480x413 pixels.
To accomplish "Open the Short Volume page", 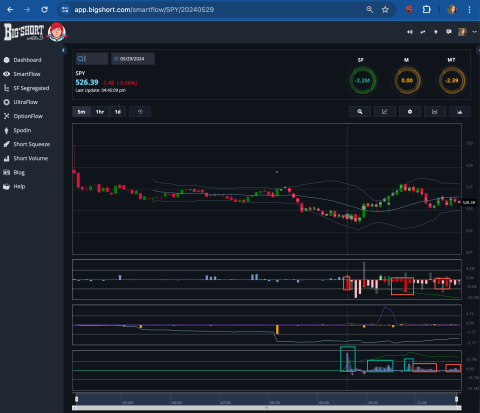I will [x=25, y=158].
